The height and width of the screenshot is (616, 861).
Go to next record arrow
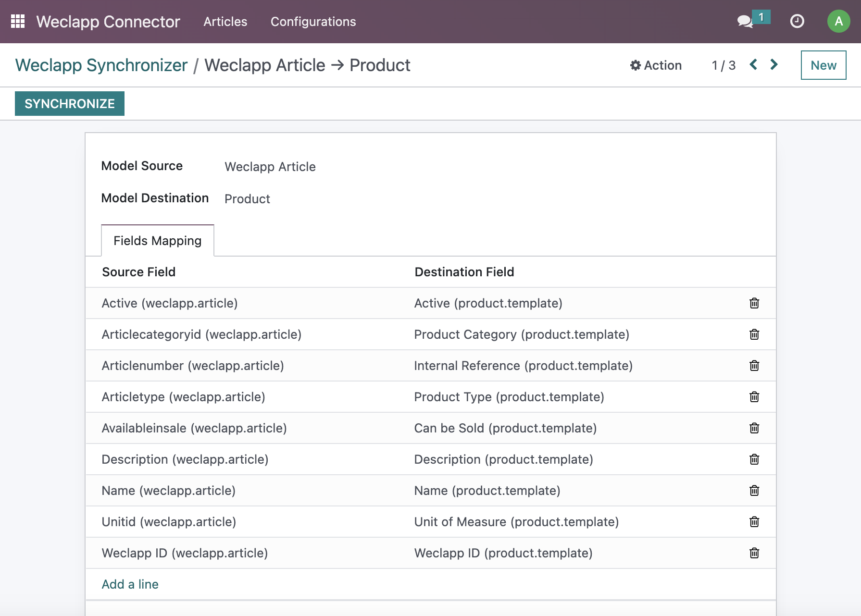(x=774, y=64)
